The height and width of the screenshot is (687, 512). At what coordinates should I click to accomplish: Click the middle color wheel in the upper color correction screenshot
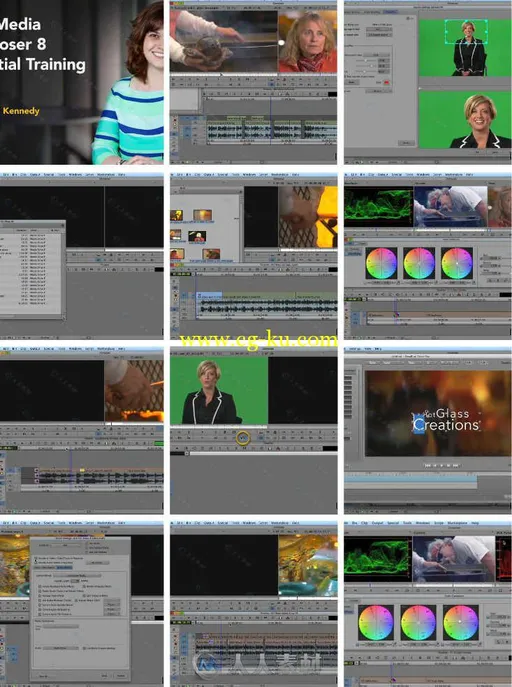[x=419, y=263]
